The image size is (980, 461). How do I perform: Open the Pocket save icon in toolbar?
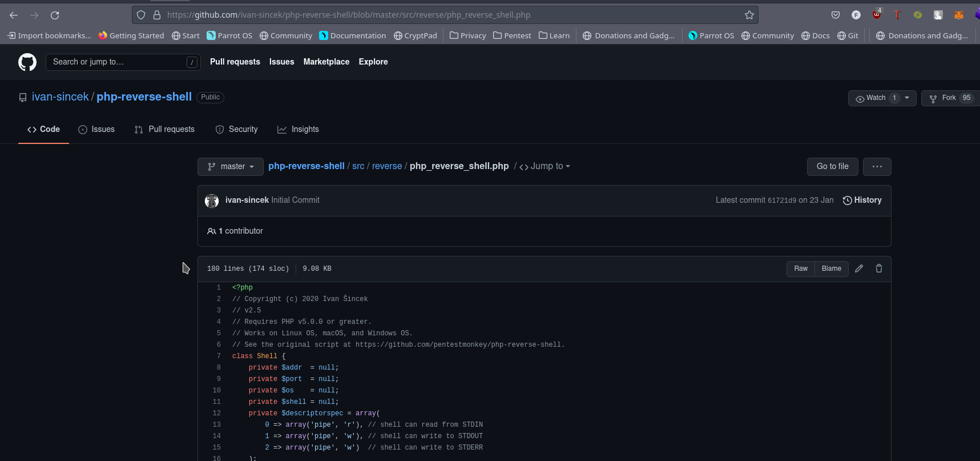tap(836, 15)
